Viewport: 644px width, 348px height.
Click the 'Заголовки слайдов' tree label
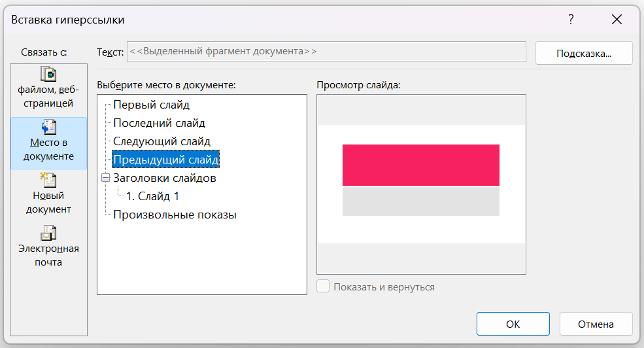pos(165,178)
